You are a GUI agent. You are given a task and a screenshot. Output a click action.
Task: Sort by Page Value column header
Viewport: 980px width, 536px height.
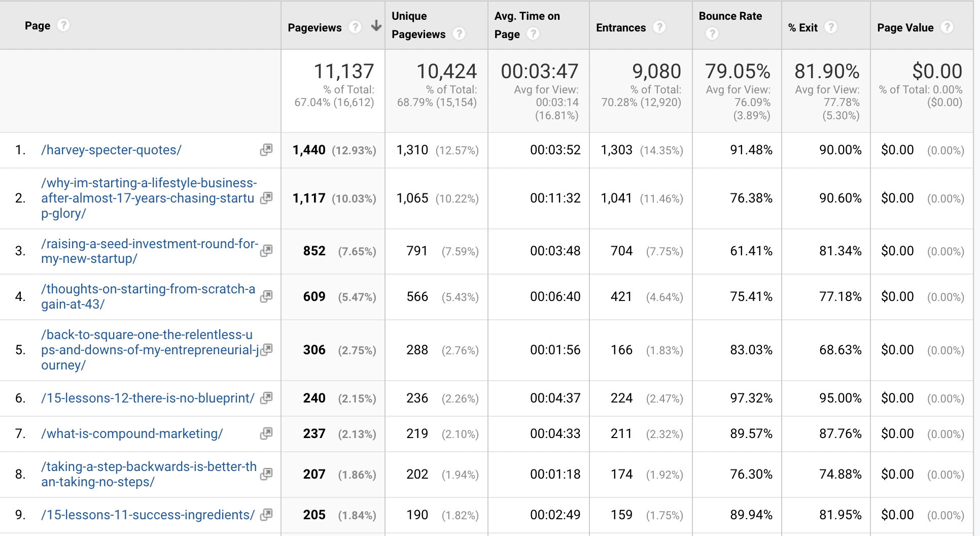coord(905,27)
